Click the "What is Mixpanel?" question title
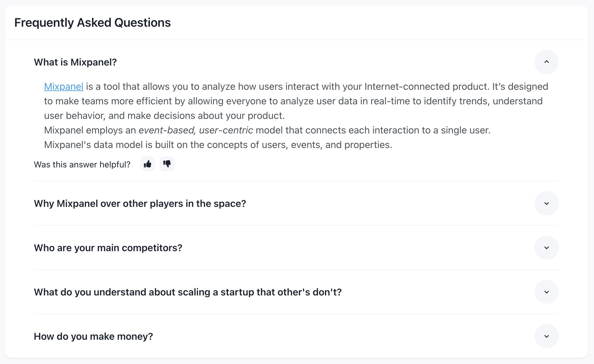This screenshot has height=364, width=594. 75,62
